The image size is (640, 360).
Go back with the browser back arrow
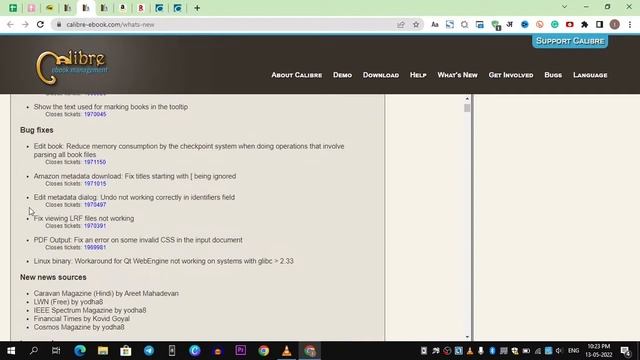click(x=10, y=24)
